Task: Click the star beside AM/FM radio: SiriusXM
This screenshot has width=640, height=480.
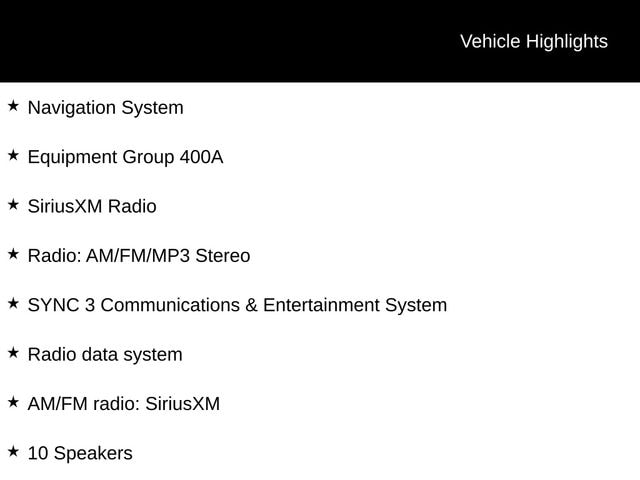Action: pyautogui.click(x=13, y=402)
